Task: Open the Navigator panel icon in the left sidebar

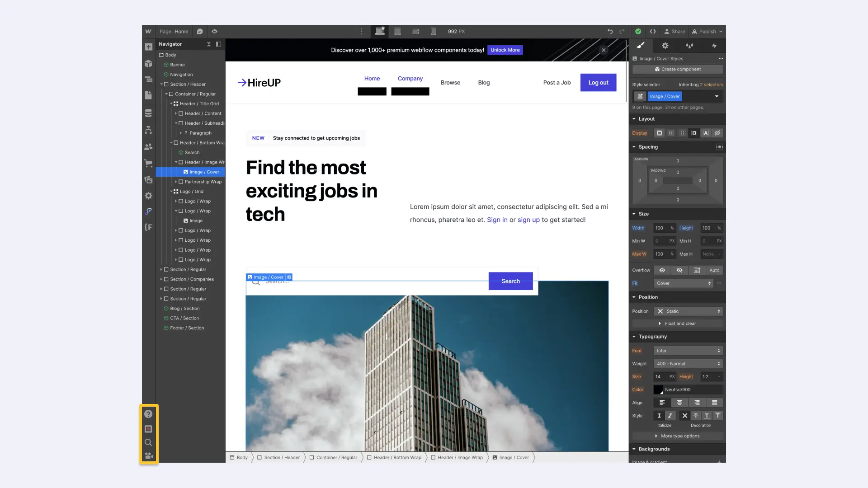Action: tap(148, 79)
